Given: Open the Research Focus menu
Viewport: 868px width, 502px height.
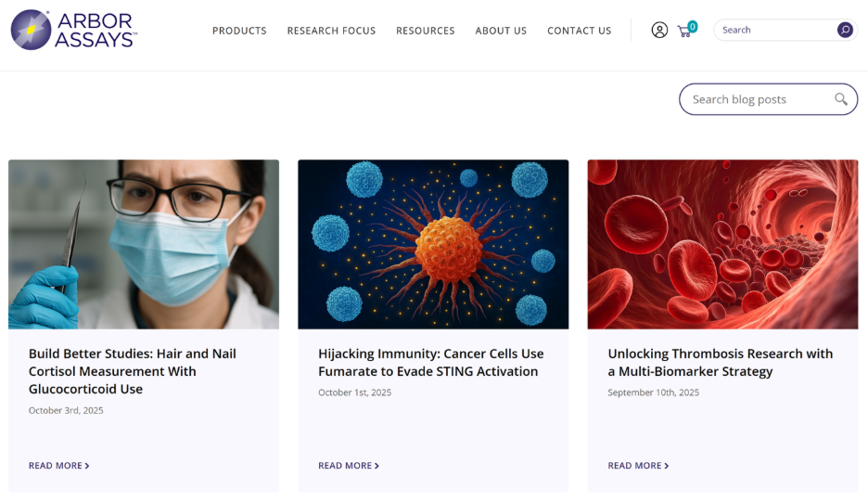Looking at the screenshot, I should tap(331, 31).
